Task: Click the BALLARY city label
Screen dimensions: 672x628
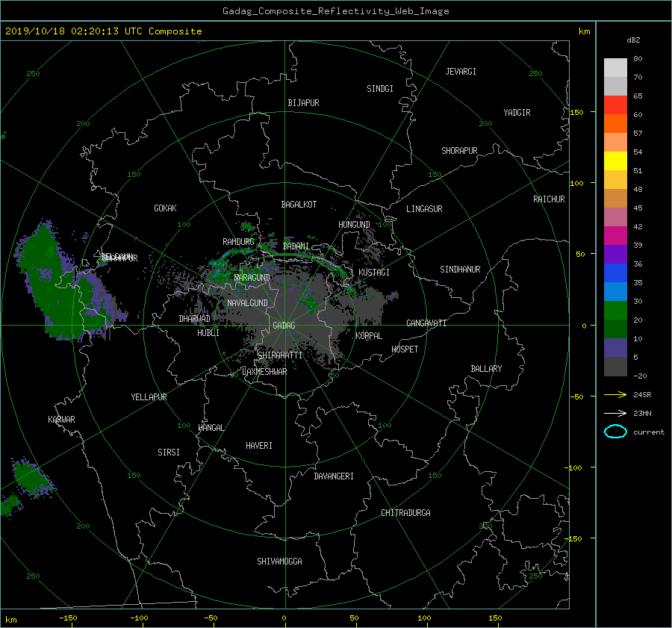Action: (x=486, y=369)
